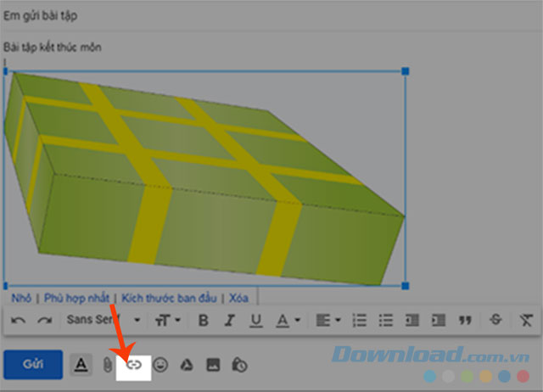The width and height of the screenshot is (543, 392).
Task: Insert a bulleted list
Action: (x=385, y=321)
